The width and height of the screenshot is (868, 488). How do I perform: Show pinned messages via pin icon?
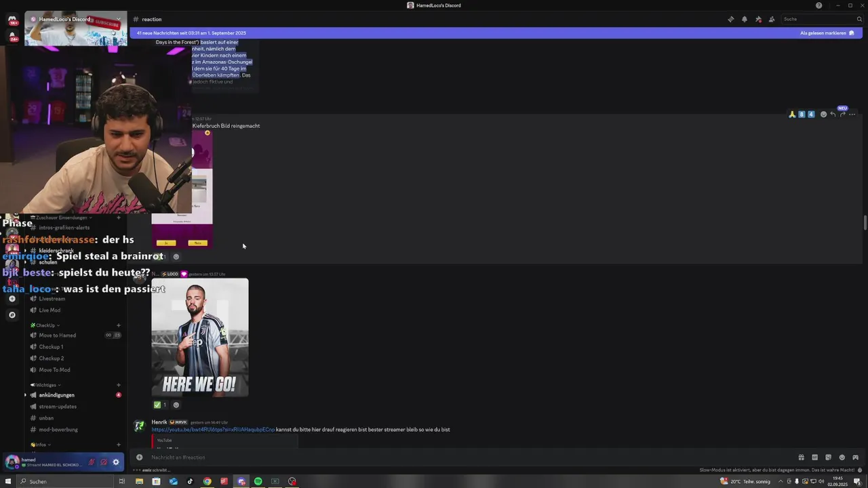[758, 19]
